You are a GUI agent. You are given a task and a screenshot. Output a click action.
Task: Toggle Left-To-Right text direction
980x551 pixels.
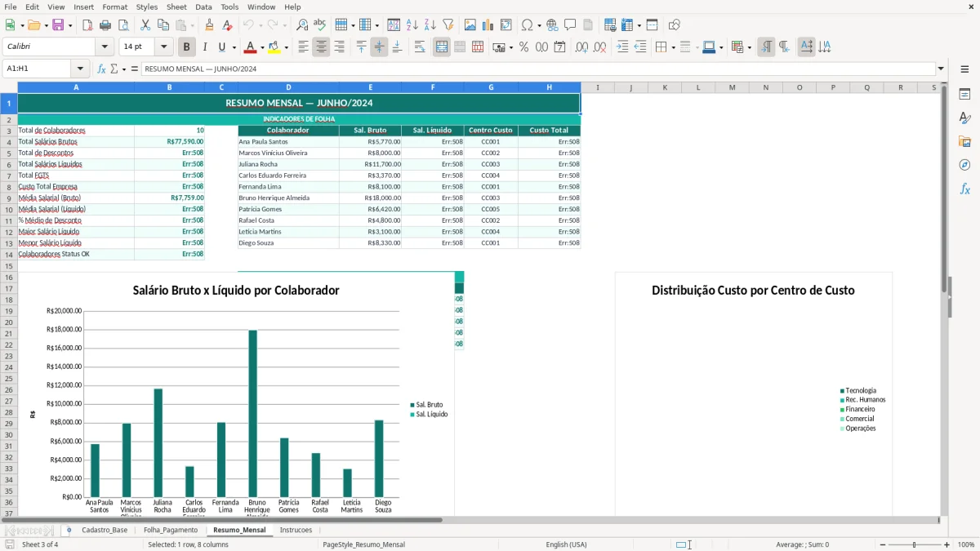coord(766,47)
